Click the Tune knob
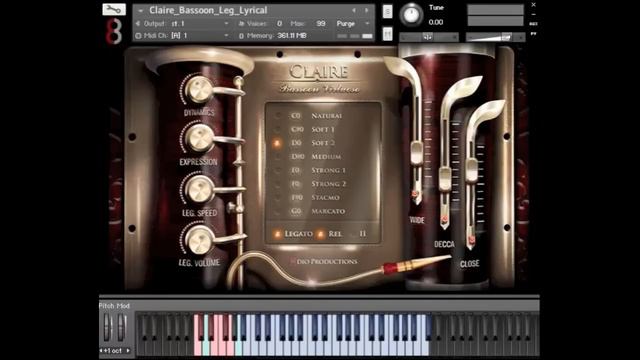The width and height of the screenshot is (640, 360). click(x=411, y=15)
